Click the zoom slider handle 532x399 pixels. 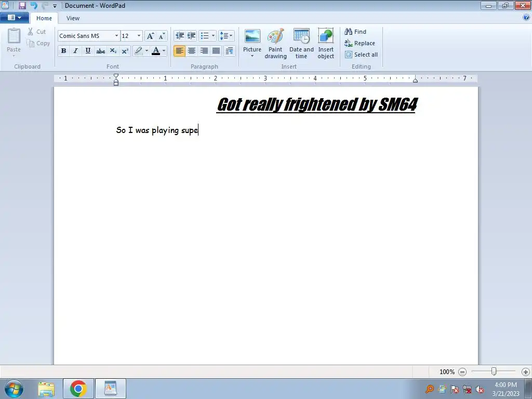[494, 371]
